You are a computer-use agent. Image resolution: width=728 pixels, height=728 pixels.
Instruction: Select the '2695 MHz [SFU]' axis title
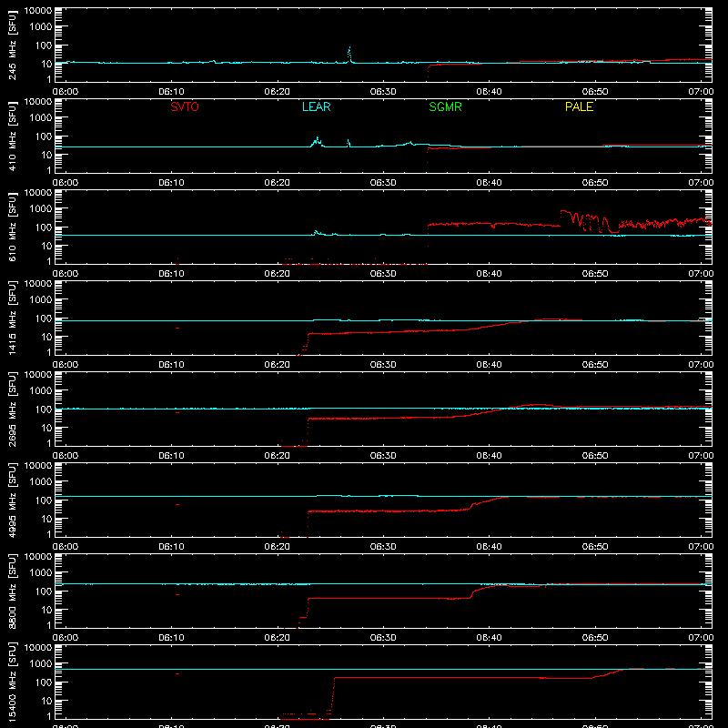click(12, 409)
